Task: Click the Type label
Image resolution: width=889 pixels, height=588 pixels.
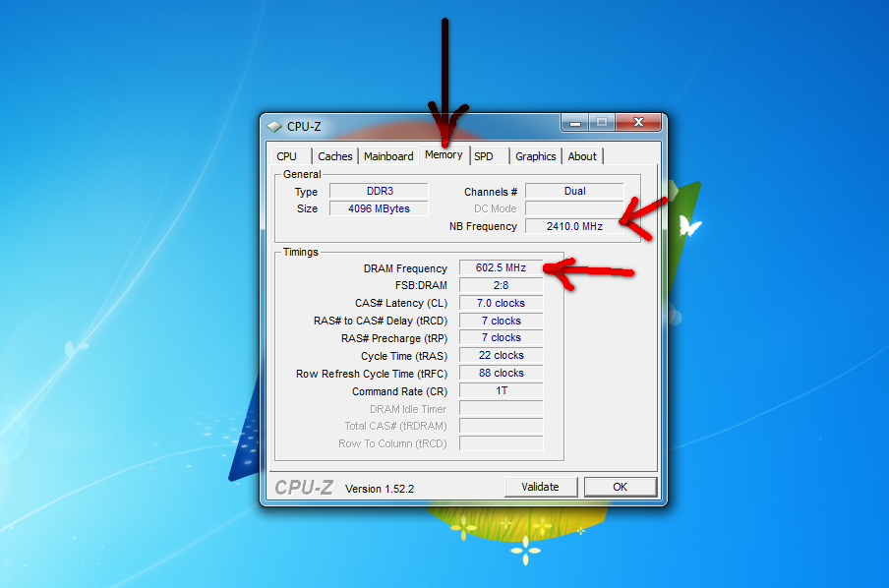Action: (306, 192)
